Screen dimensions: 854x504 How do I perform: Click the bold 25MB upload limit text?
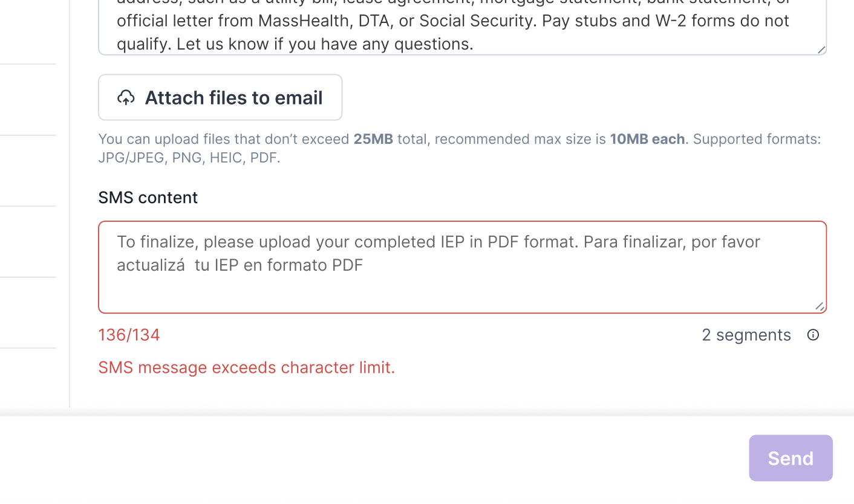pyautogui.click(x=373, y=139)
